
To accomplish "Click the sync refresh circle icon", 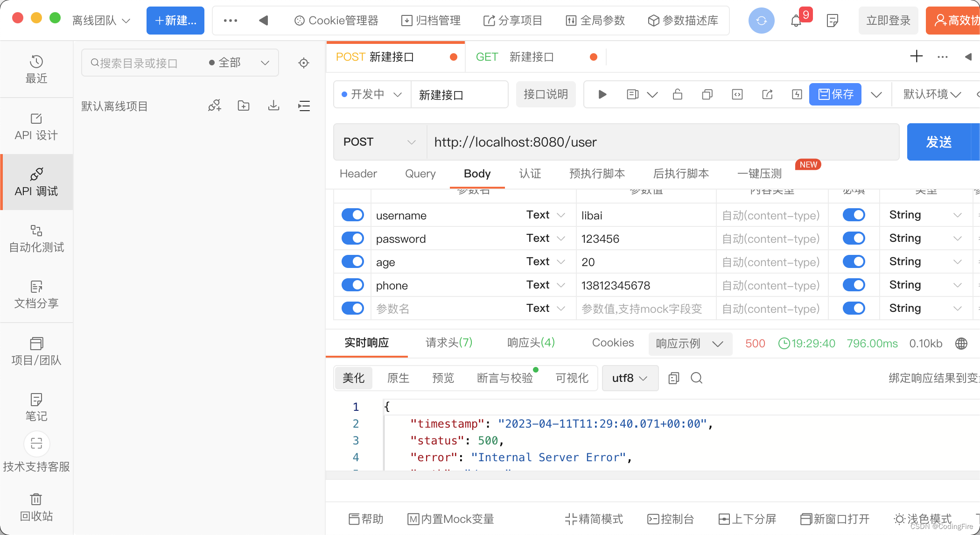I will [x=761, y=21].
